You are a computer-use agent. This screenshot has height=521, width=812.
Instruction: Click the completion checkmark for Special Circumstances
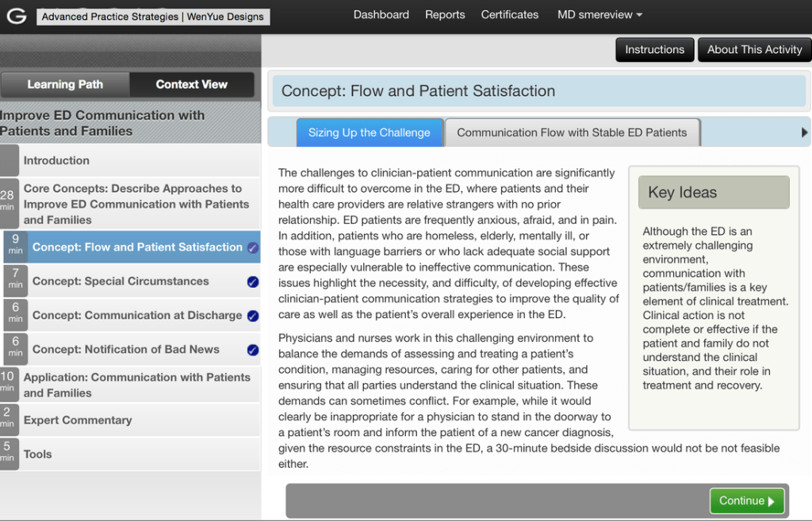tap(252, 282)
